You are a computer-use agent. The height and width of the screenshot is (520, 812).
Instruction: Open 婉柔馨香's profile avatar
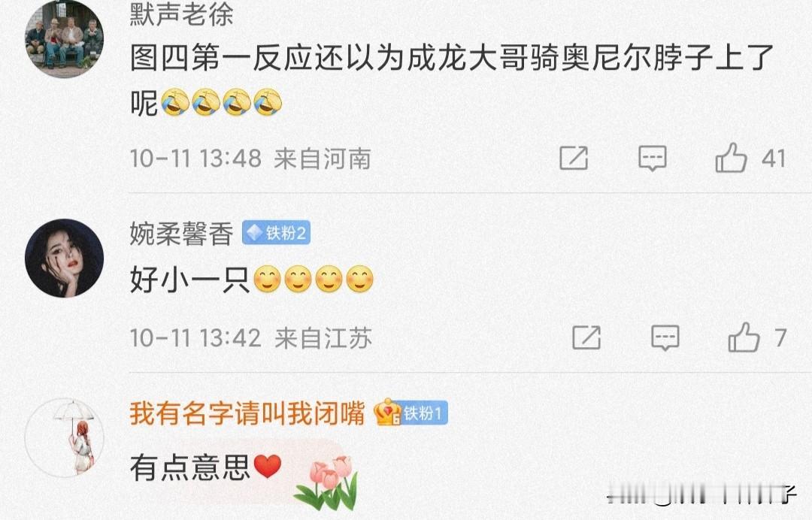64,258
